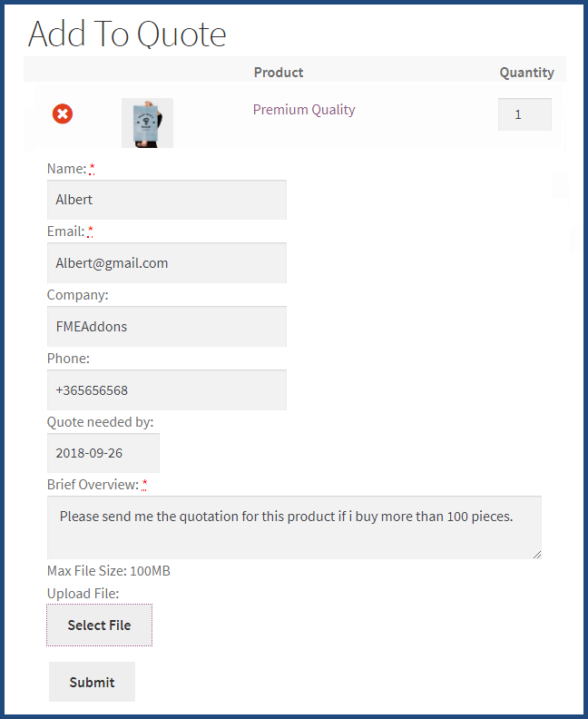
Task: Open the Premium Quality product thumbnail
Action: tap(147, 123)
